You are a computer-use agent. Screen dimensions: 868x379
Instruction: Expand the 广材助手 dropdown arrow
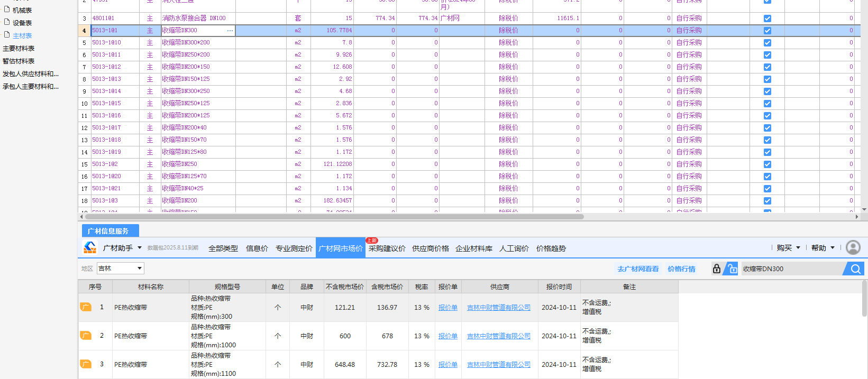140,248
